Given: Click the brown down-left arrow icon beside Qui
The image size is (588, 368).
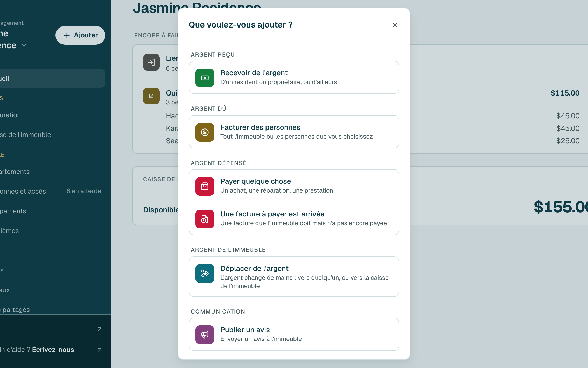Looking at the screenshot, I should click(x=151, y=96).
